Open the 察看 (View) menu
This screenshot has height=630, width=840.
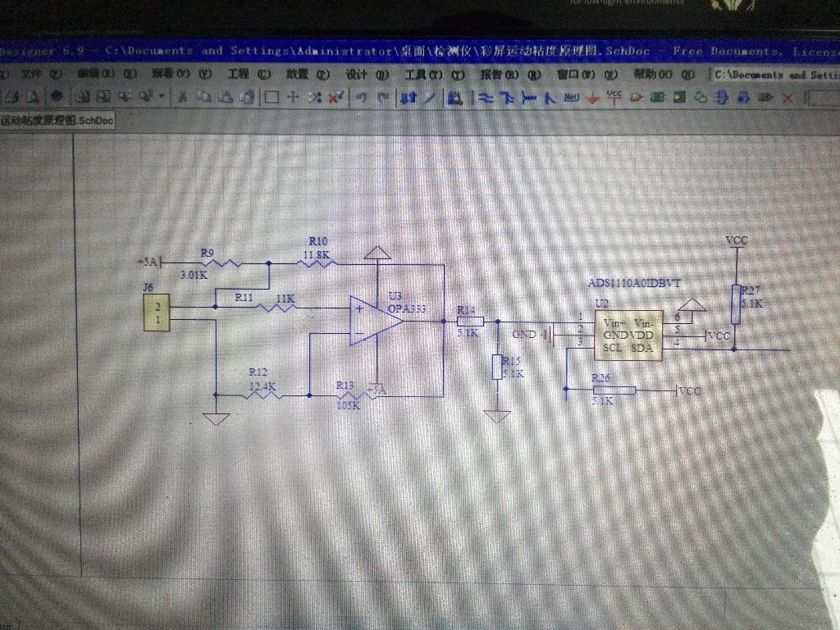click(x=181, y=74)
